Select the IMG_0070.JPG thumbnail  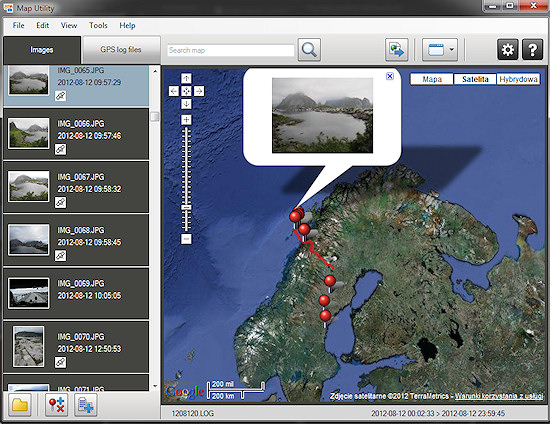(x=28, y=346)
